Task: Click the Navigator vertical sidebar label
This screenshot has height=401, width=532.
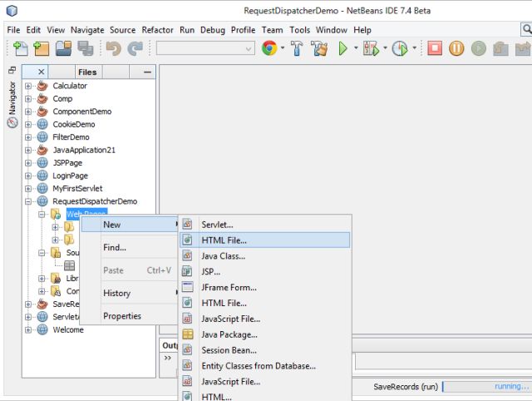Action: [12, 98]
